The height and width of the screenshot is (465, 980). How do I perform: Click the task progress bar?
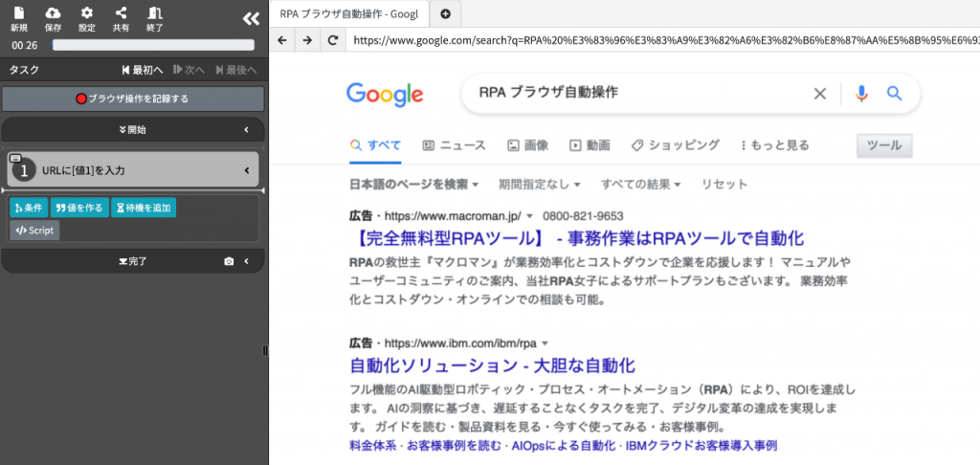click(153, 45)
